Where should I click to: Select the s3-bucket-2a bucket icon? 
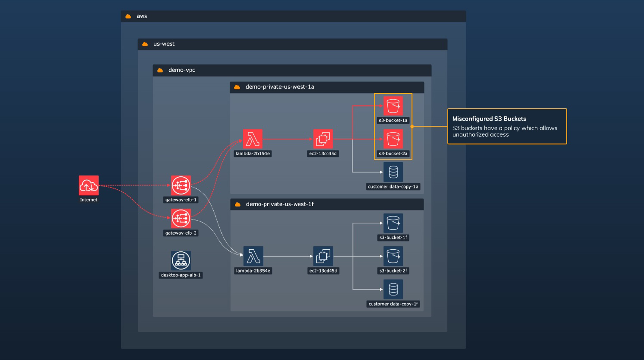tap(393, 139)
